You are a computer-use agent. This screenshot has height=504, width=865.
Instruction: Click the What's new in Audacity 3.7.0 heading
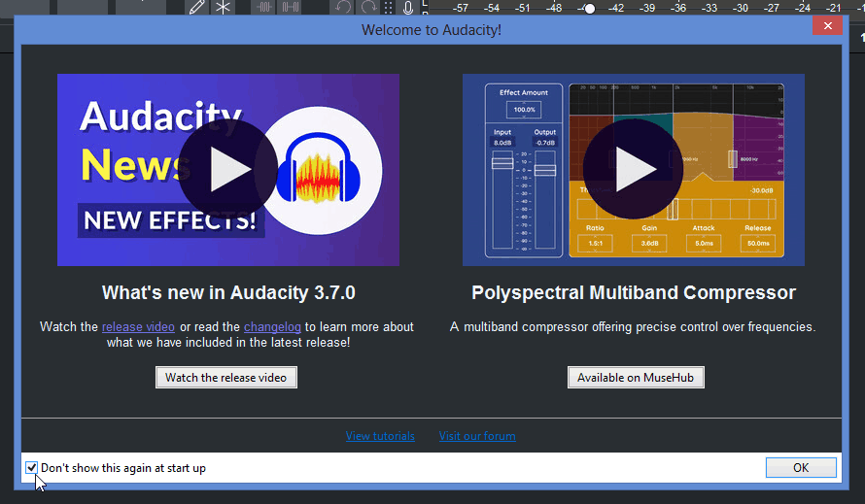point(228,292)
